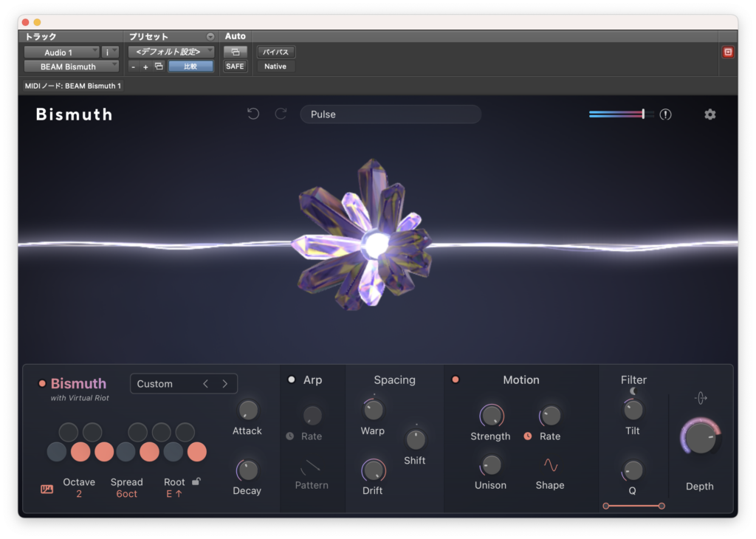Click the exclamation limiter warning icon
The height and width of the screenshot is (539, 756).
(665, 114)
